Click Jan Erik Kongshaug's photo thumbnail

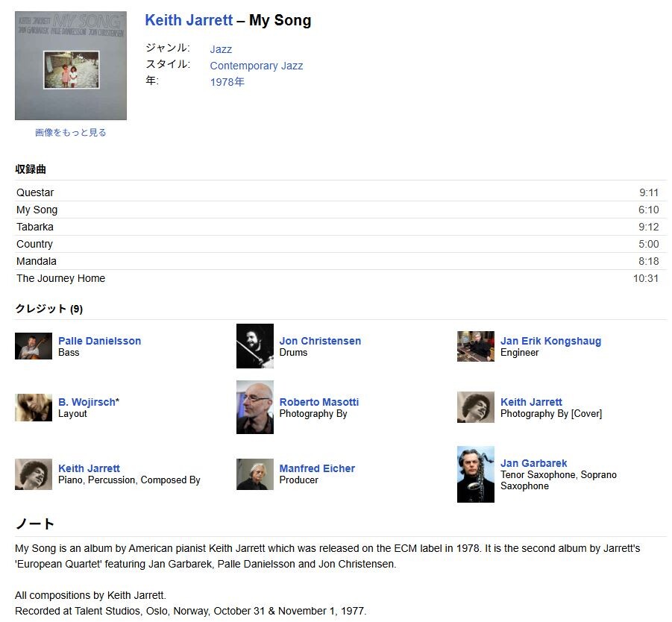pos(476,346)
